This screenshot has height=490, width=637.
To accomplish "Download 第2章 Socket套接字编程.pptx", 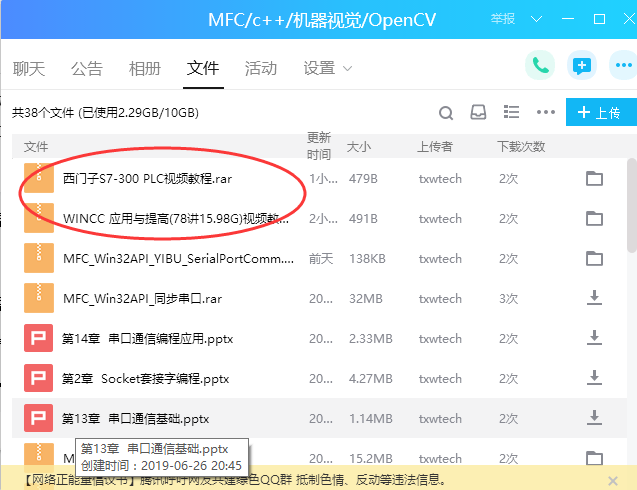I will tap(594, 377).
